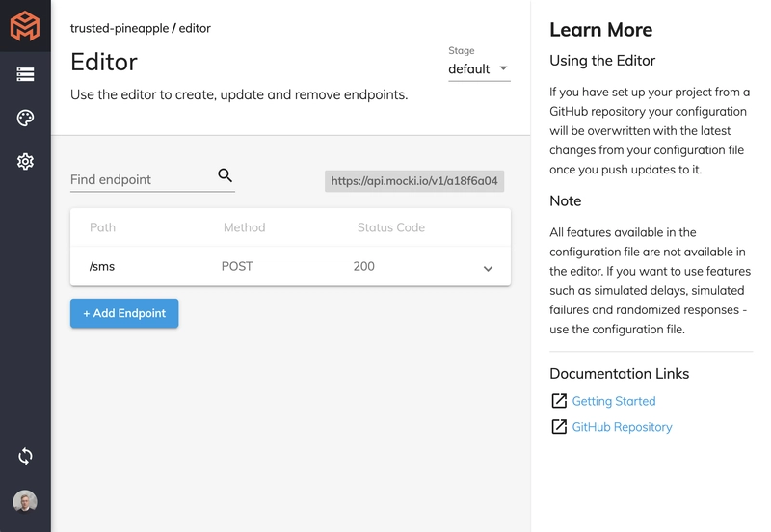The width and height of the screenshot is (771, 532).
Task: Select the /sms path cell
Action: point(102,266)
